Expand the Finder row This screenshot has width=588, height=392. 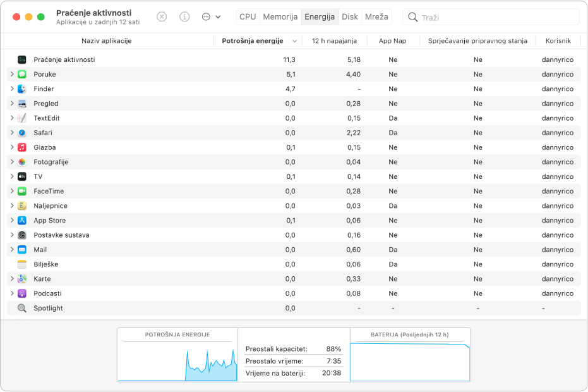click(x=12, y=89)
